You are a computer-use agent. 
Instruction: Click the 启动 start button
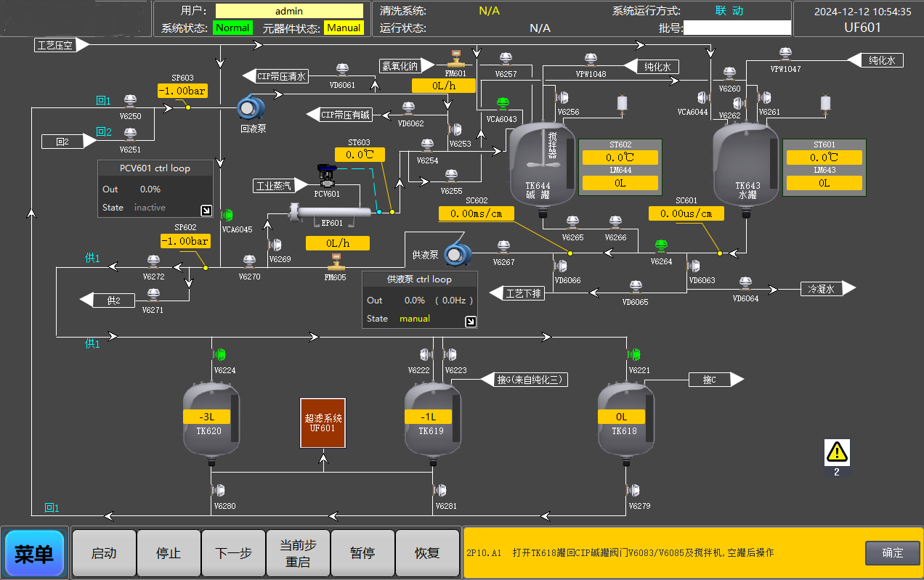click(104, 553)
